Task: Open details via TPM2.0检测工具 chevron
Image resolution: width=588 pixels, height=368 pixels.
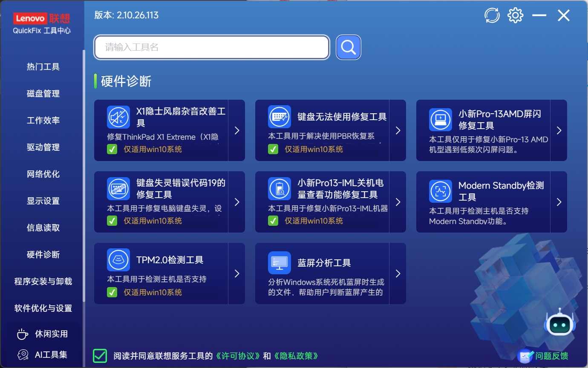Action: (x=237, y=274)
